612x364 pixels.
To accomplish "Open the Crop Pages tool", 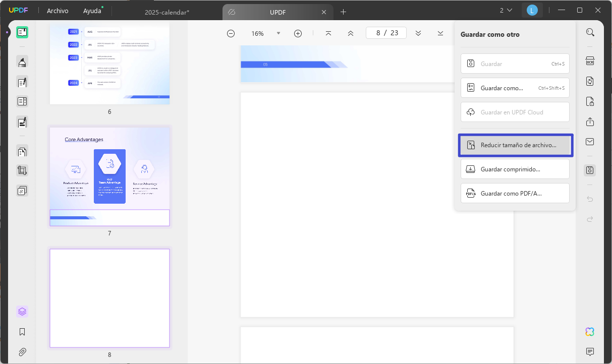I will [x=22, y=170].
